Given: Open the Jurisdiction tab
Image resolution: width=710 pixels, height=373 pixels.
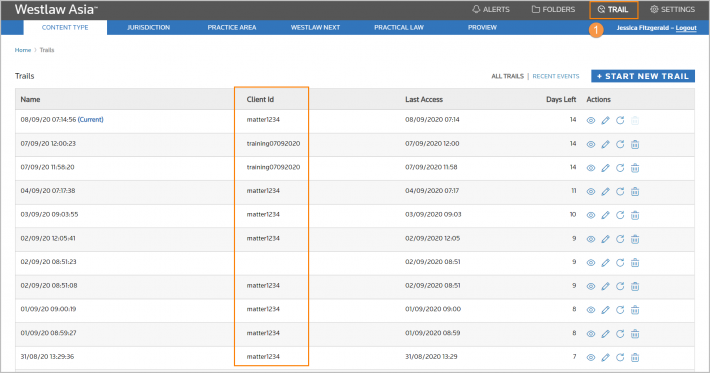Looking at the screenshot, I should (x=149, y=28).
